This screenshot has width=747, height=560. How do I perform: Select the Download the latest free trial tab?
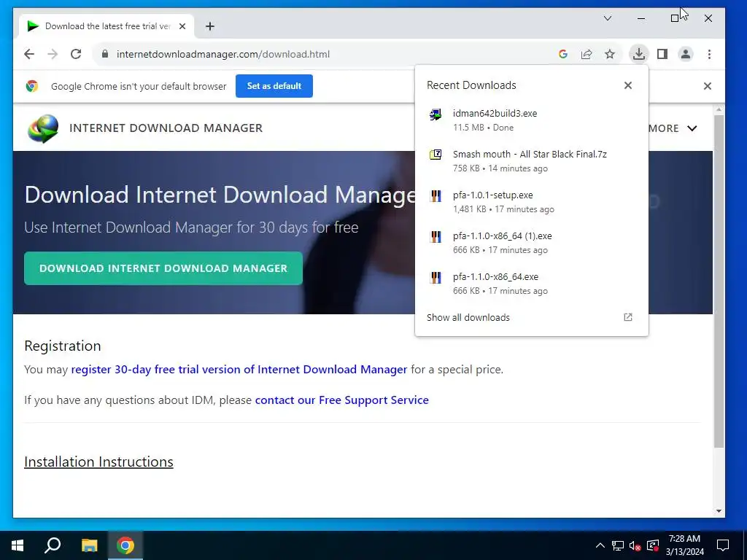[107, 26]
